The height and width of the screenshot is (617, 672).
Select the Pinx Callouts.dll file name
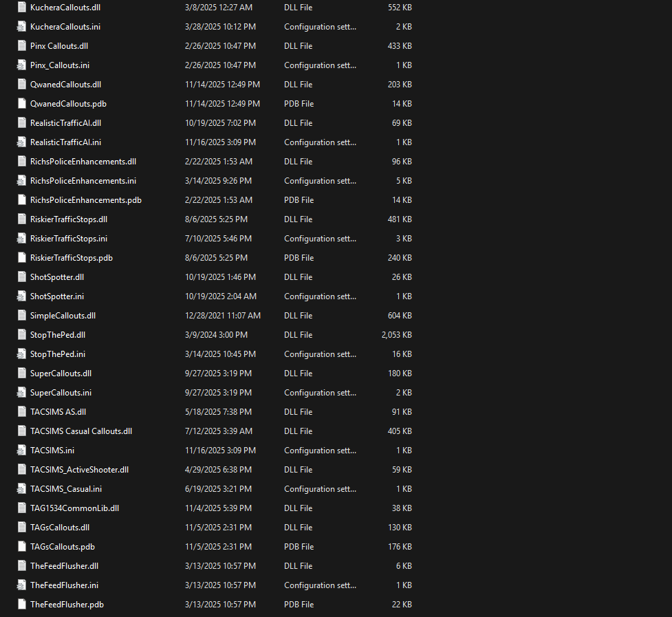coord(59,46)
